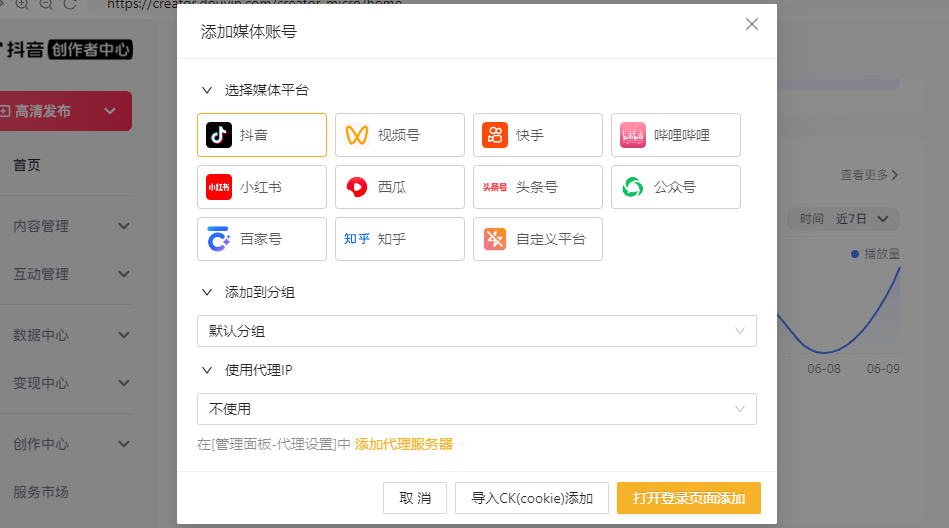Go to 首页 in the sidebar
Viewport: 949px width, 528px height.
[x=27, y=165]
